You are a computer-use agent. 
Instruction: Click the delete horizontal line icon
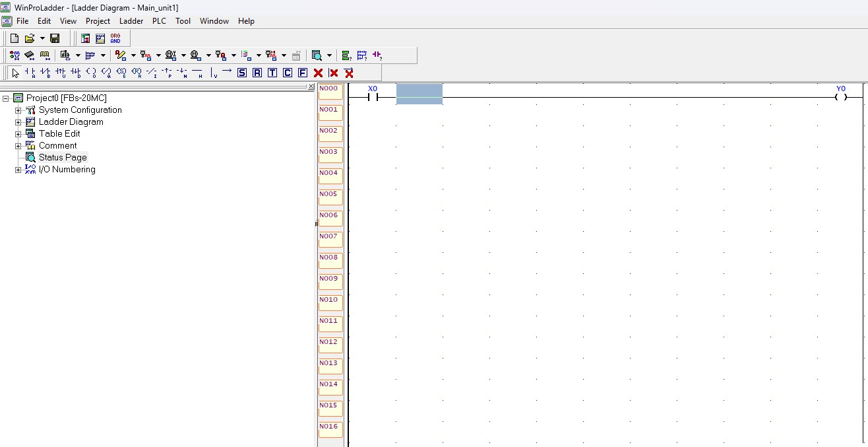click(349, 73)
